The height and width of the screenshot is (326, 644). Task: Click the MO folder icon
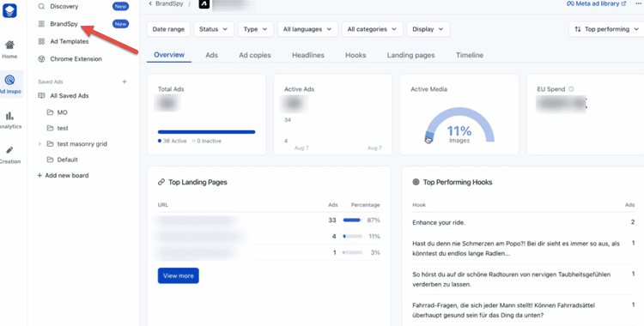[x=50, y=112]
